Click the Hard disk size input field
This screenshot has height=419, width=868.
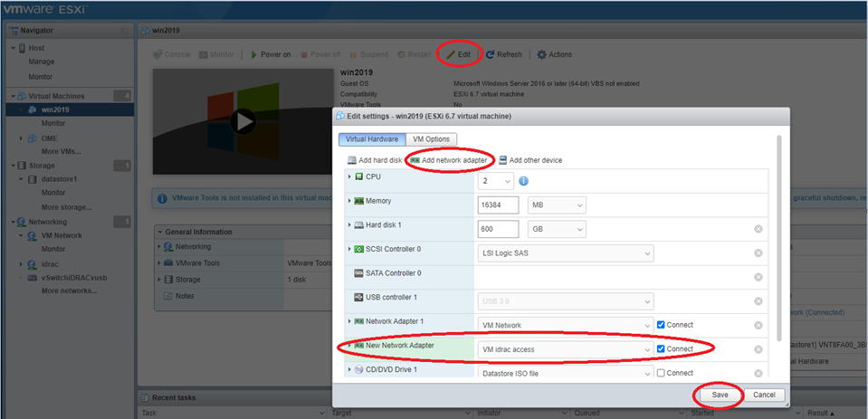point(498,229)
